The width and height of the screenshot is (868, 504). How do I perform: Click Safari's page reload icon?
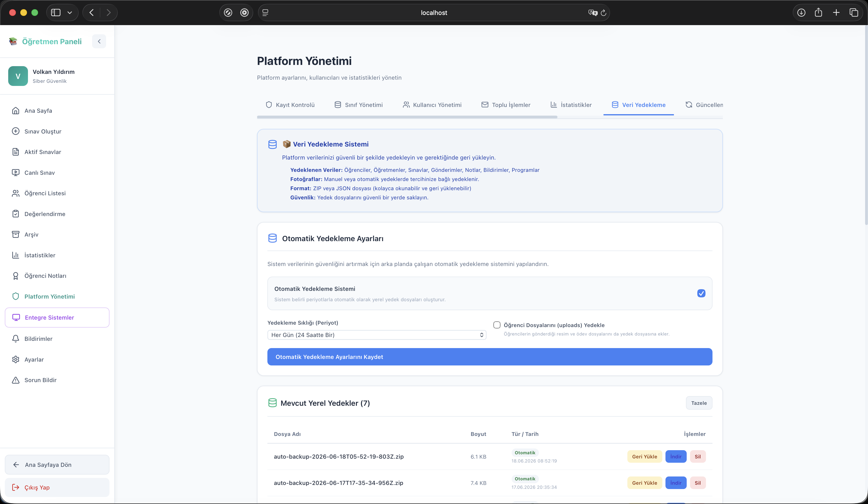coord(604,13)
